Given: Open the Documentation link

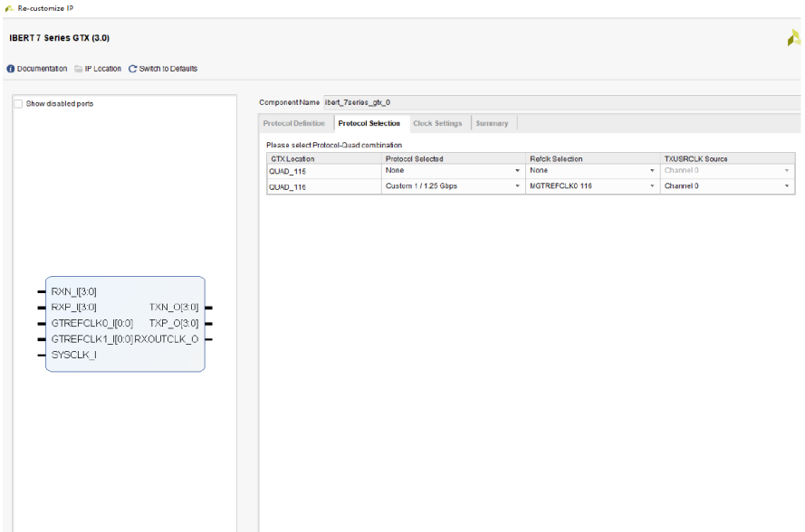Looking at the screenshot, I should tap(42, 69).
